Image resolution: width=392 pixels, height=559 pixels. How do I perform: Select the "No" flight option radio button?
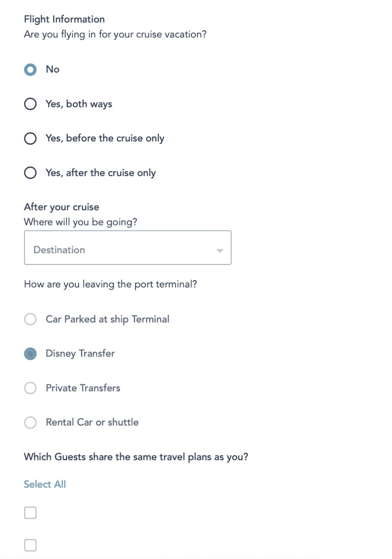[x=30, y=69]
